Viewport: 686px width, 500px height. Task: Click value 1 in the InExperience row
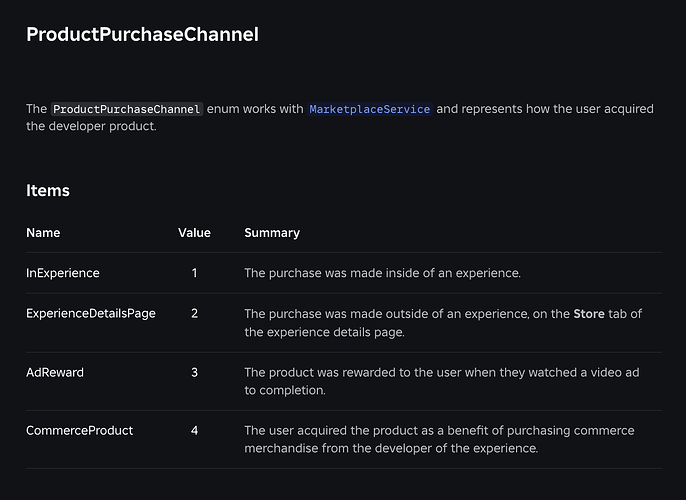(194, 273)
